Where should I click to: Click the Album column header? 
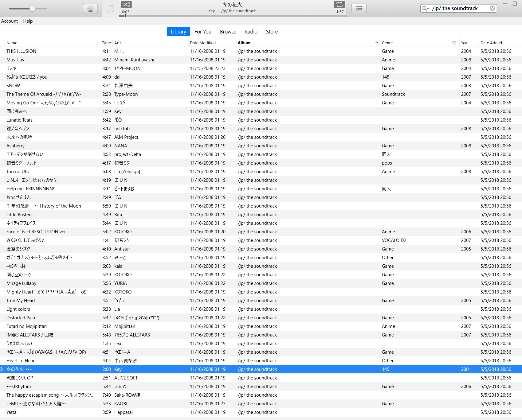(244, 43)
